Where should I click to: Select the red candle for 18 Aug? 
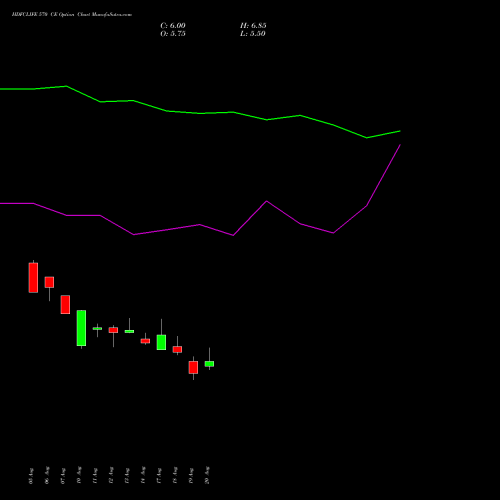(x=177, y=349)
